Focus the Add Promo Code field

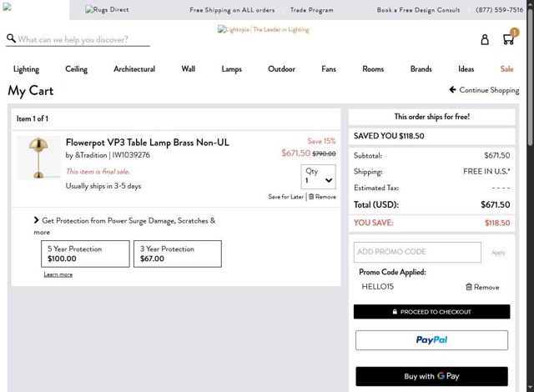pos(417,252)
